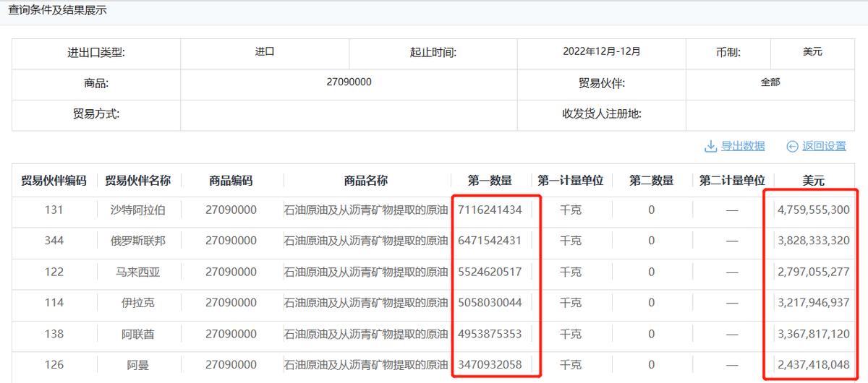Image resolution: width=868 pixels, height=383 pixels.
Task: Click the 全部 trade partner value
Action: (770, 82)
